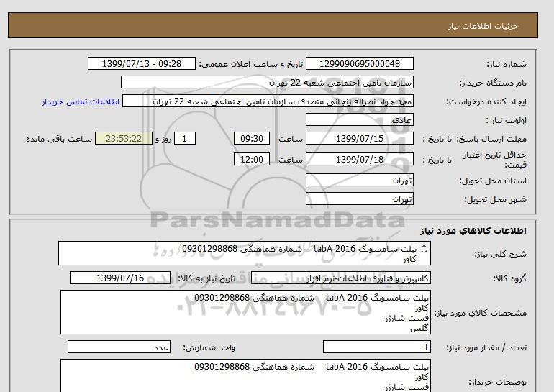Click the شرح کلی نیاز text area
Image resolution: width=554 pixels, height=392 pixels.
[245, 254]
